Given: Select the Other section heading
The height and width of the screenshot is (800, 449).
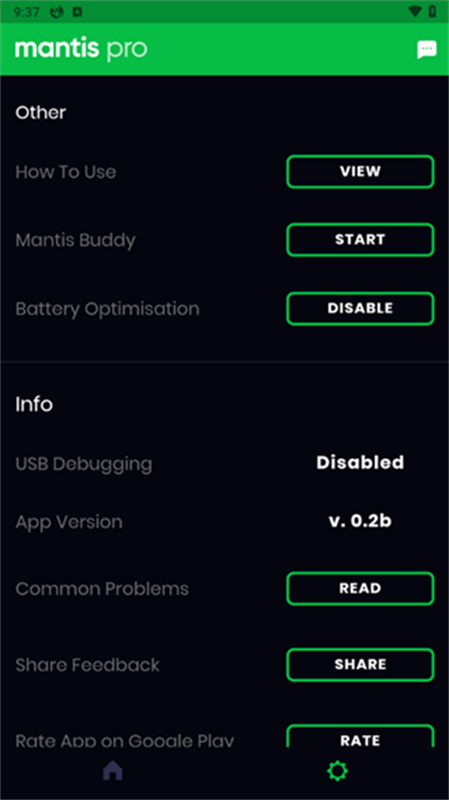Looking at the screenshot, I should coord(41,112).
